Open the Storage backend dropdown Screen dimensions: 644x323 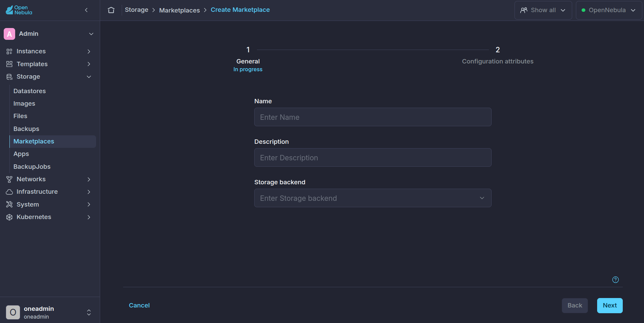tap(373, 198)
